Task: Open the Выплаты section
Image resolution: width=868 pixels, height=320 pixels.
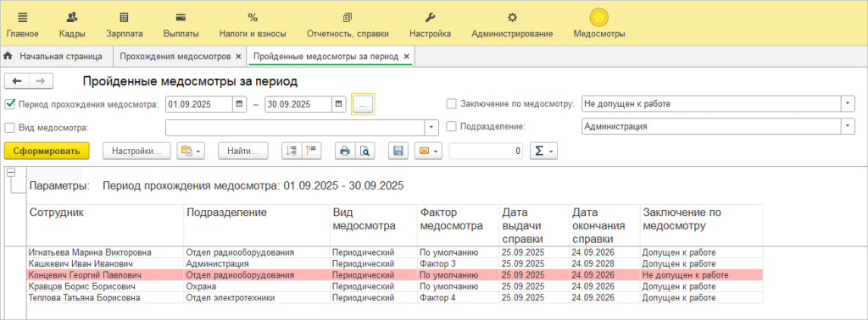Action: [181, 25]
